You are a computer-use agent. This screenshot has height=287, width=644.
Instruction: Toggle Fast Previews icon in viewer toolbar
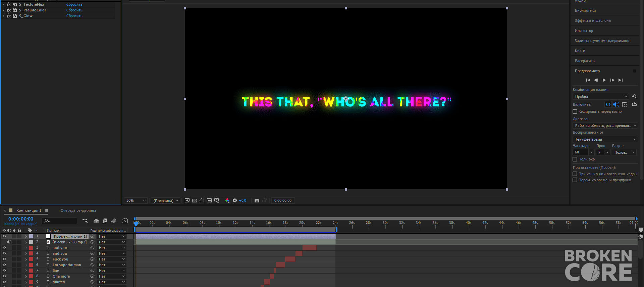click(x=187, y=200)
